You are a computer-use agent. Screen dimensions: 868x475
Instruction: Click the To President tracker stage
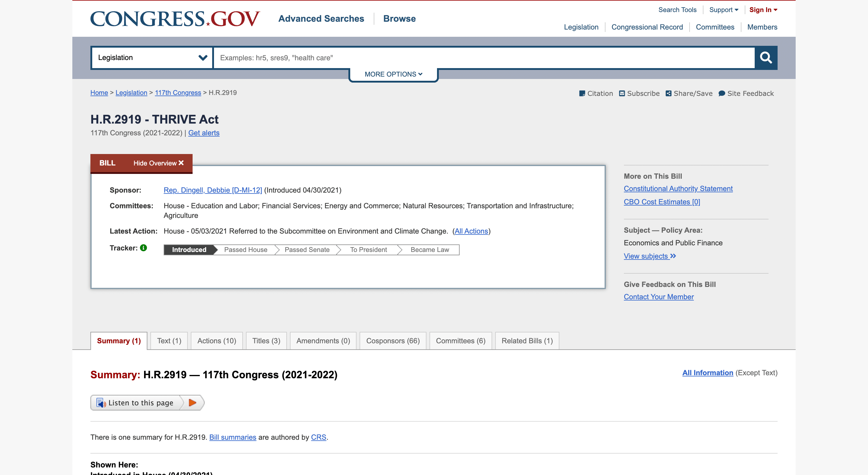[x=368, y=250]
